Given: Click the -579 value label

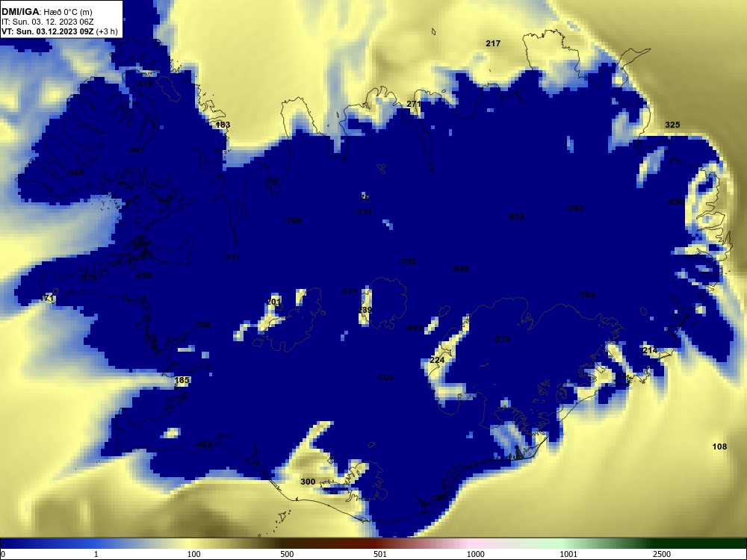Looking at the screenshot, I should click(500, 339).
